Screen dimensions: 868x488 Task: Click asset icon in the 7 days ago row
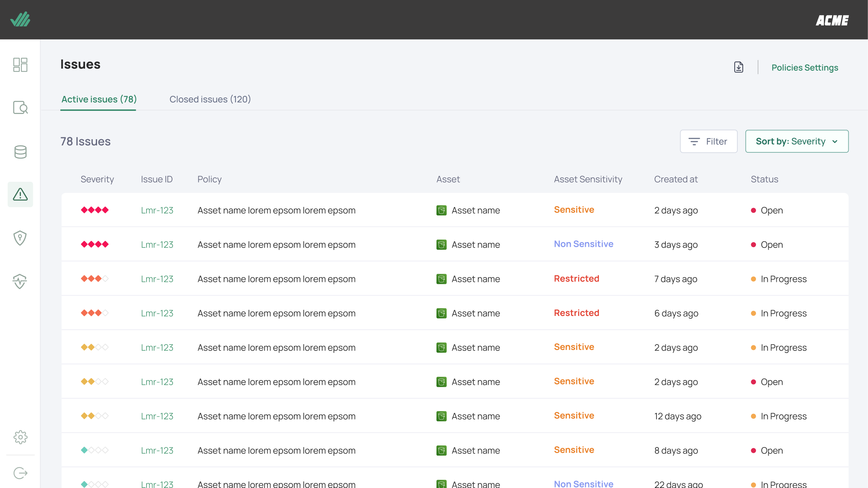(442, 279)
